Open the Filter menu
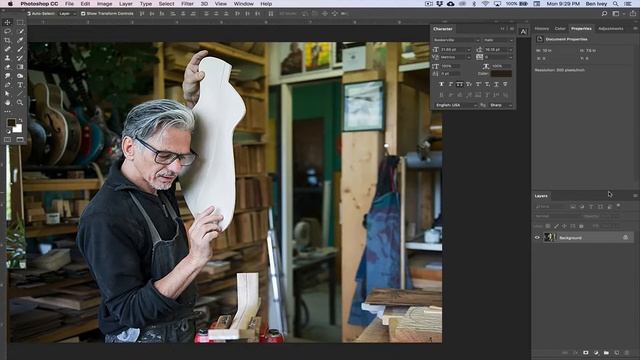Screen dimensions: 640x360 click(187, 4)
